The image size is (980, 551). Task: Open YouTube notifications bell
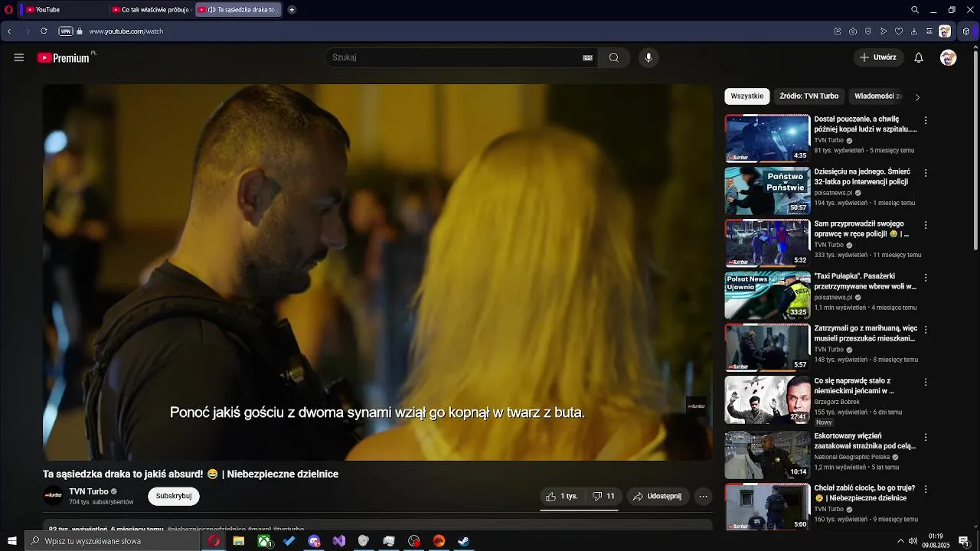coord(919,57)
